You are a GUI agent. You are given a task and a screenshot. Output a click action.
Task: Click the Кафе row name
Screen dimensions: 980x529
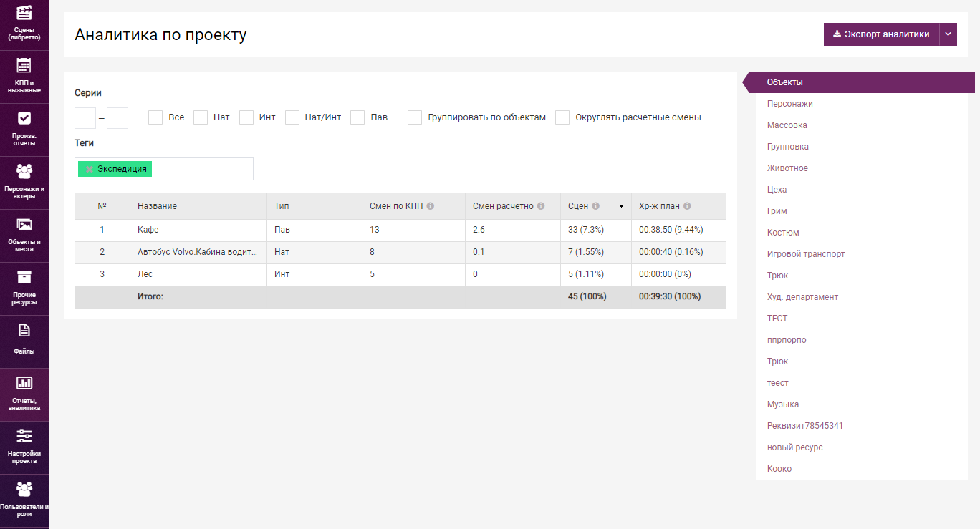(x=148, y=230)
